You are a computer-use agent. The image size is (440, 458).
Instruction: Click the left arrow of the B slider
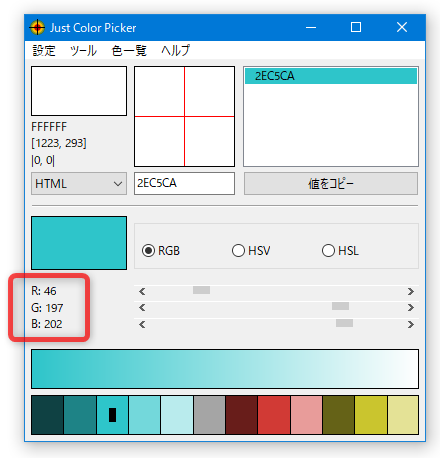click(x=142, y=324)
